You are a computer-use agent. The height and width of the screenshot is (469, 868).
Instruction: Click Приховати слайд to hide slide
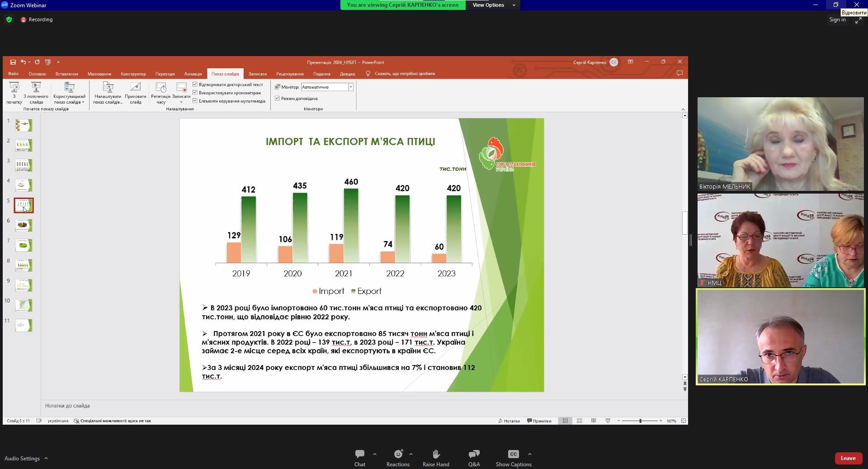tap(136, 93)
